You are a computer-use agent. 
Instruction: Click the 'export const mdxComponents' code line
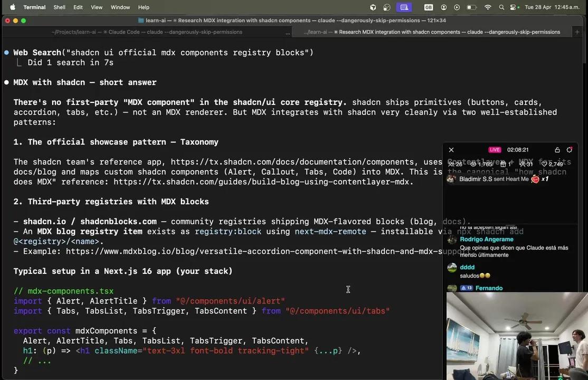tap(85, 331)
